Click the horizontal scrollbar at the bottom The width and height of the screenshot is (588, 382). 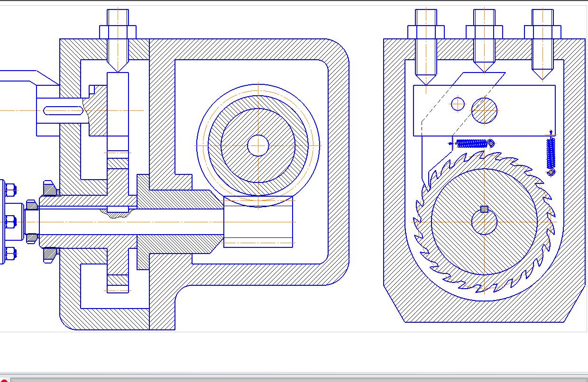pos(299,379)
